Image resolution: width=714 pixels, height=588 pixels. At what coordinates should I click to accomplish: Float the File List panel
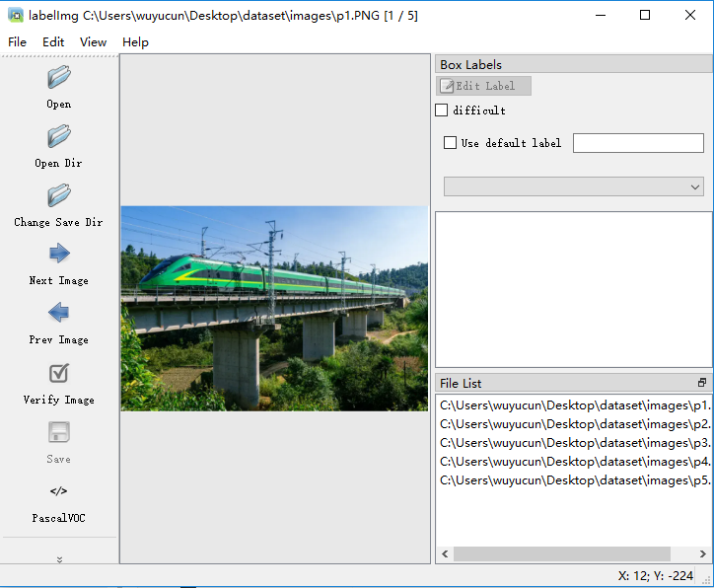click(702, 383)
